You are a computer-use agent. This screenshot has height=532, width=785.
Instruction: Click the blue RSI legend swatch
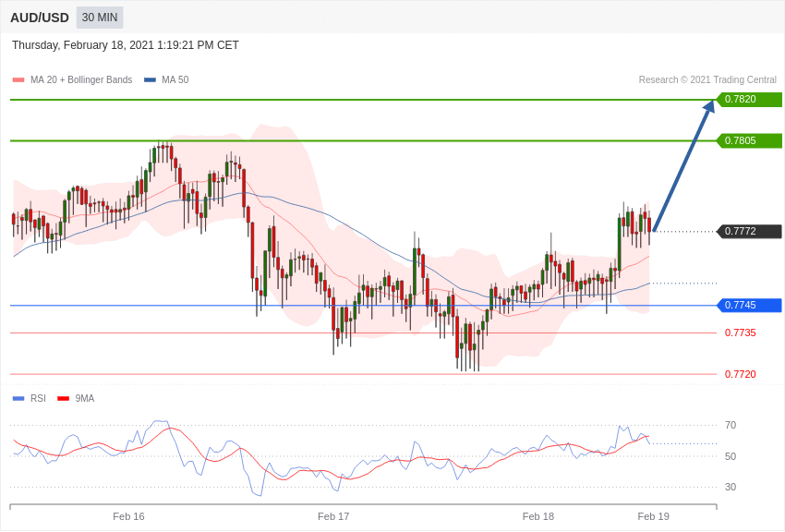[x=18, y=399]
